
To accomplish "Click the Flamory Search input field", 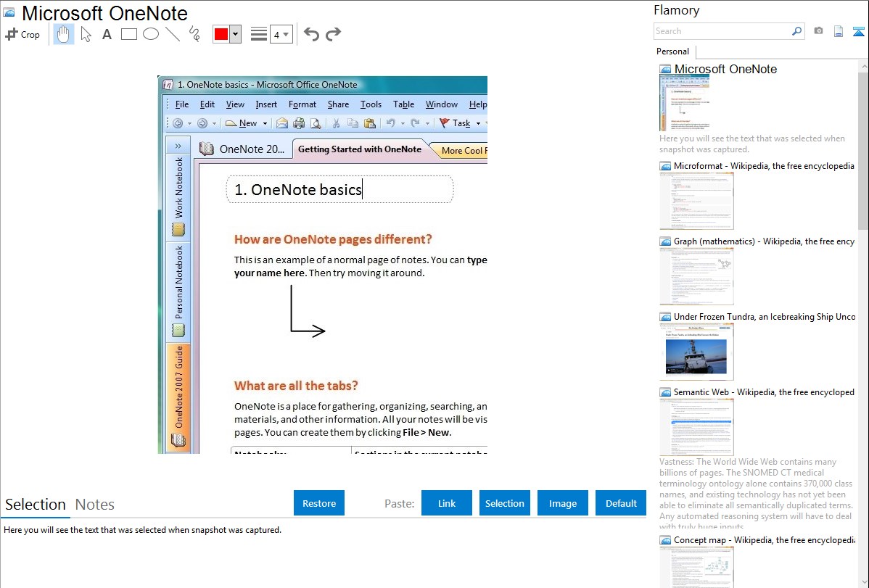I will (x=722, y=31).
